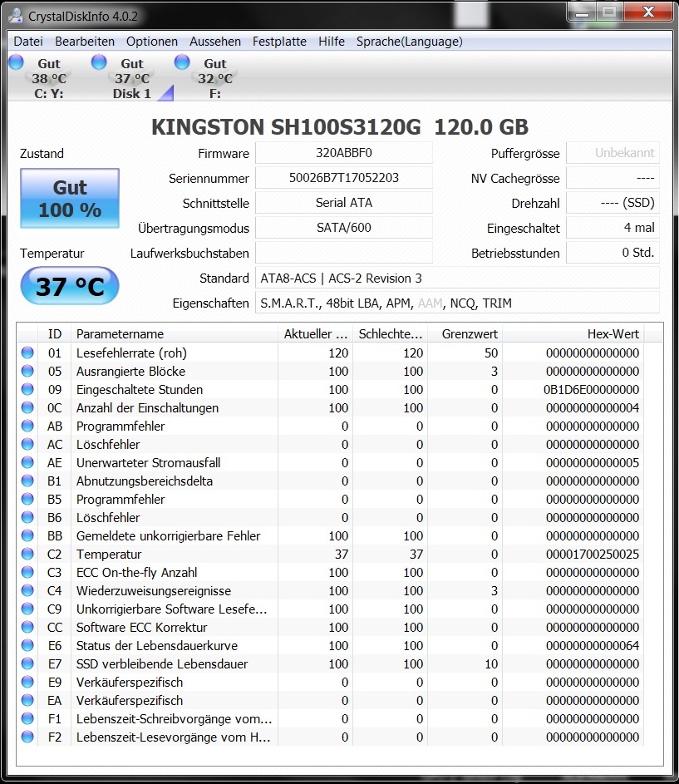Click status icon of Unkorrigierbare Software Lesefe... row
This screenshot has height=784, width=679.
(x=27, y=609)
